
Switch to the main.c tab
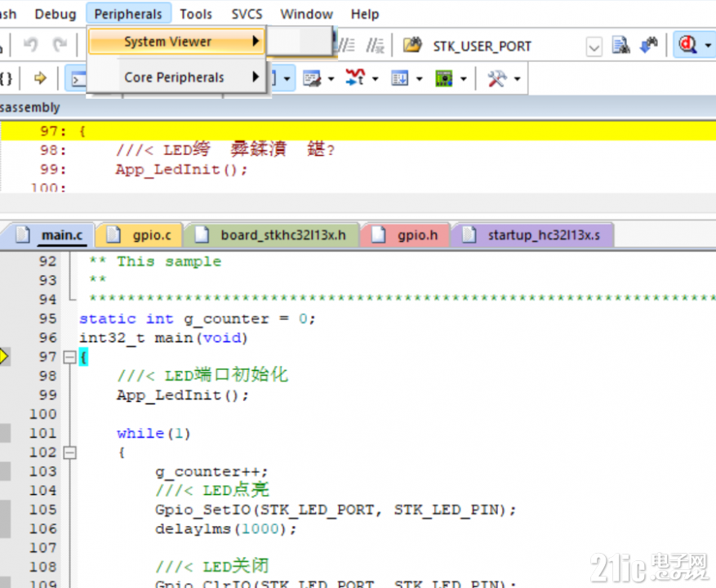tap(49, 235)
